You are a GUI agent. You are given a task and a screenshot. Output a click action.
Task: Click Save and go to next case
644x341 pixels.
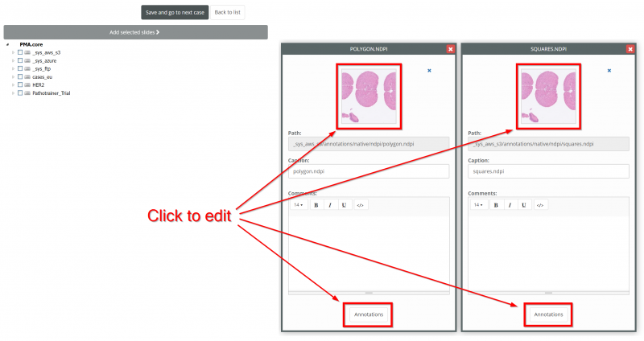point(174,13)
